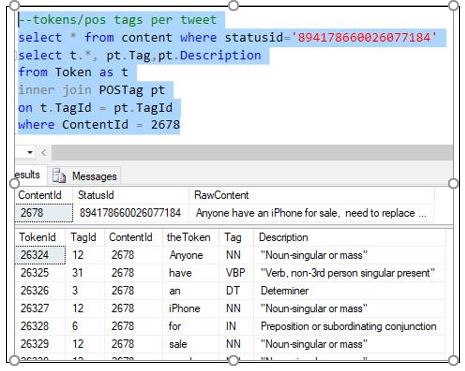The height and width of the screenshot is (371, 465).
Task: Select the bottom center resize handle
Action: [233, 360]
